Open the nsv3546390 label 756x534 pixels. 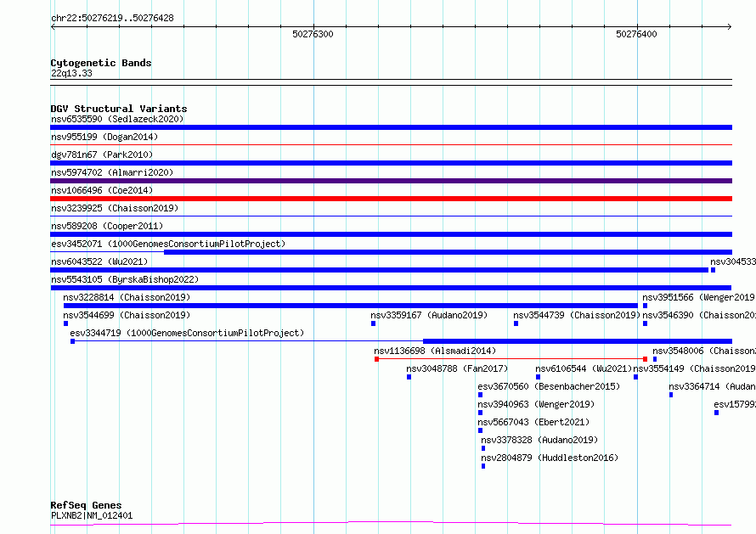(x=699, y=315)
